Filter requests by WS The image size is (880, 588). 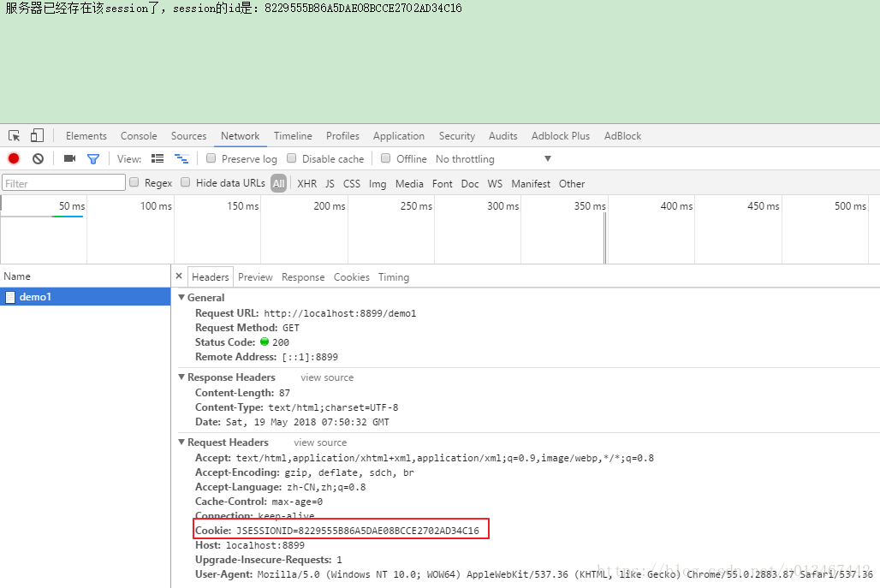pyautogui.click(x=495, y=183)
